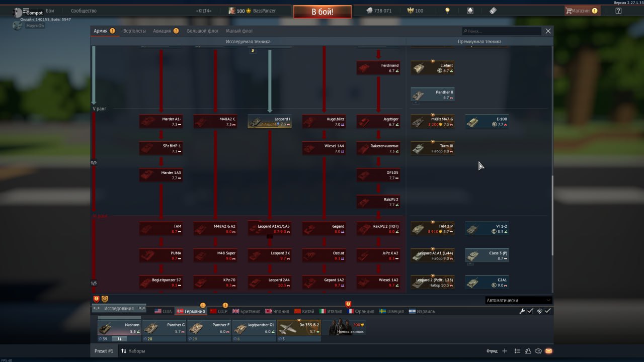Screen dimensions: 644x362
Task: Open the Наборы presets button
Action: tap(133, 351)
